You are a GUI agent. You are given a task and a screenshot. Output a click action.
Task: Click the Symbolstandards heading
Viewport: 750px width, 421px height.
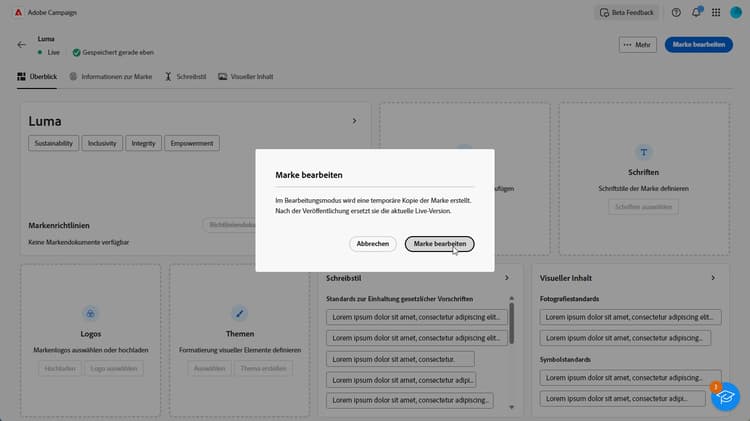pyautogui.click(x=565, y=359)
